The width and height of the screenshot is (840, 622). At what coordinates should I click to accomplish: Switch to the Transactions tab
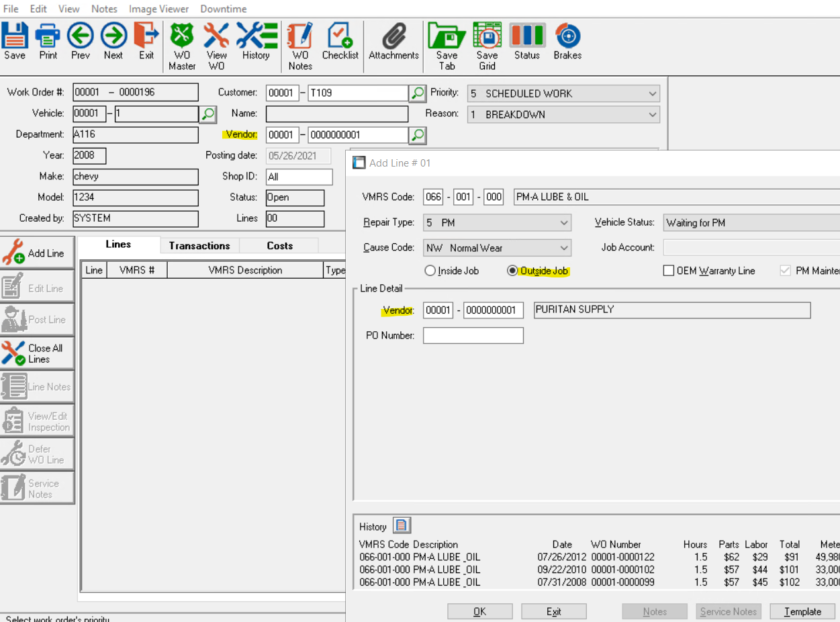pos(199,246)
